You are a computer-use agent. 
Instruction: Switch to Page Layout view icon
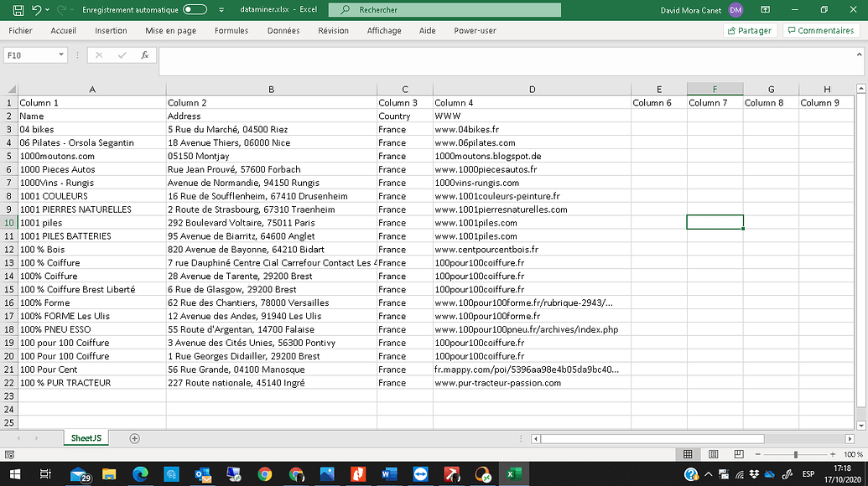point(714,454)
